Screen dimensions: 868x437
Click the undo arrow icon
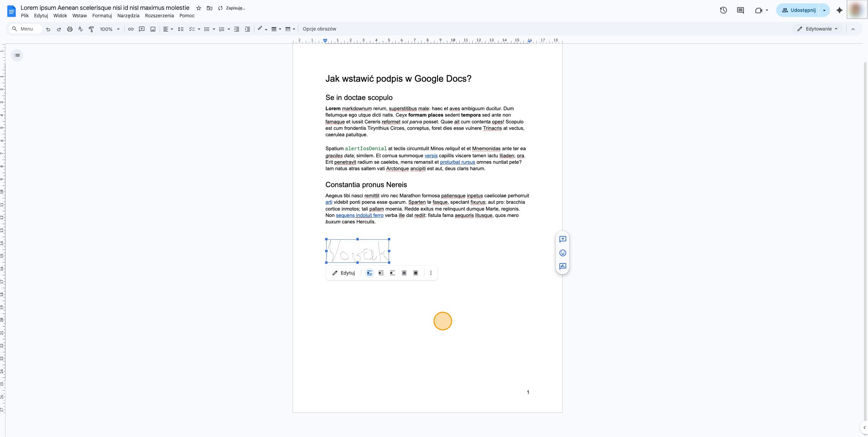pyautogui.click(x=48, y=29)
